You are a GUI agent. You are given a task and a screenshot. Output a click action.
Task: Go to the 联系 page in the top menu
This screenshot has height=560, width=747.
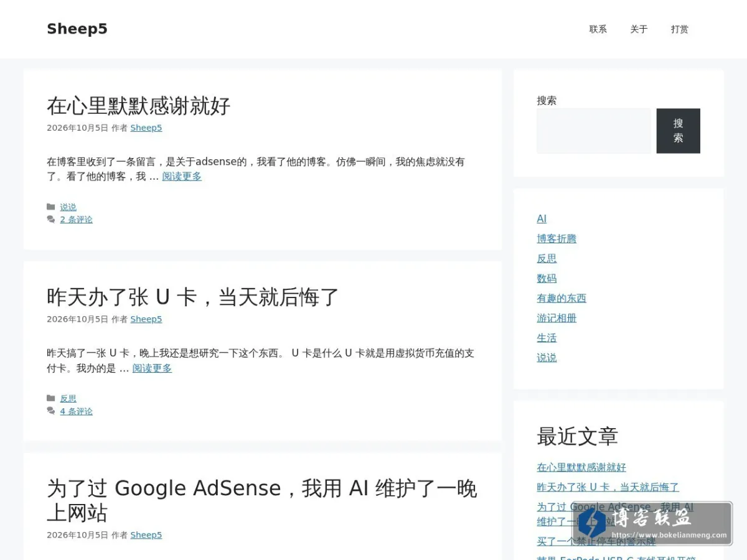coord(598,29)
